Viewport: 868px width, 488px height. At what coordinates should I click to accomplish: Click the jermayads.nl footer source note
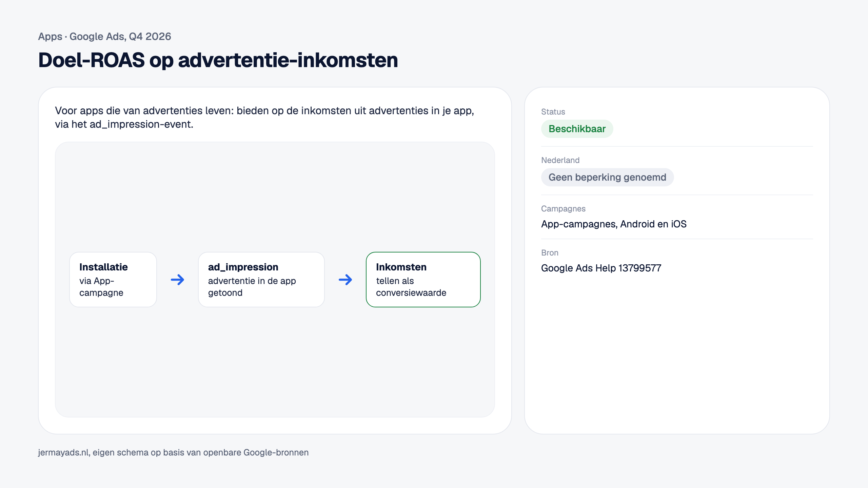(x=173, y=452)
